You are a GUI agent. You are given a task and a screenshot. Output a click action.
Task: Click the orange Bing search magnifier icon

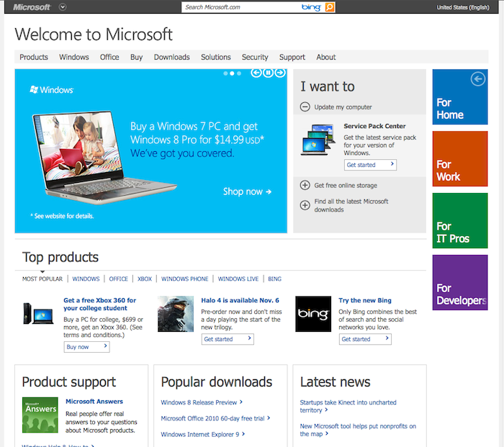click(x=330, y=7)
